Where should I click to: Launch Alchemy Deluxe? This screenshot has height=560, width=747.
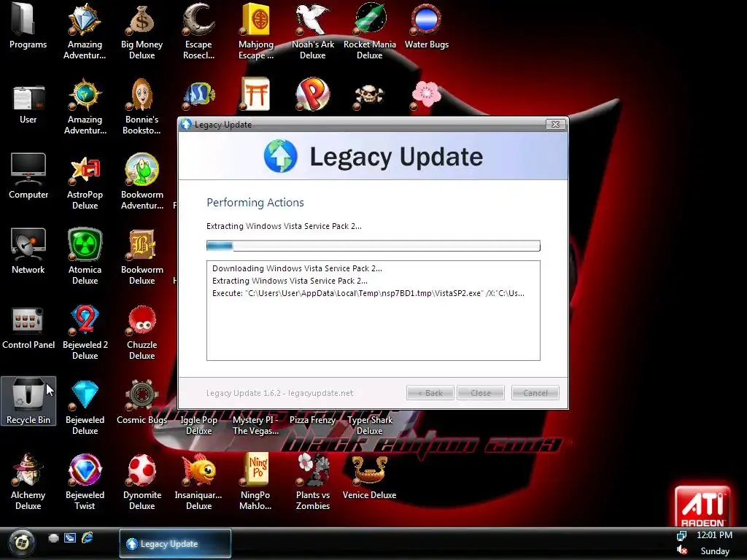click(28, 482)
